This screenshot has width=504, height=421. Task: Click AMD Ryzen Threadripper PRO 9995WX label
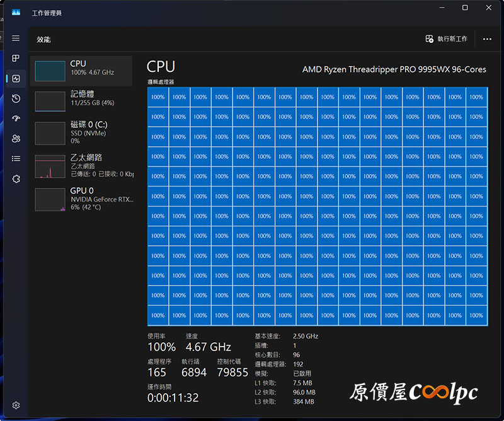[x=394, y=69]
